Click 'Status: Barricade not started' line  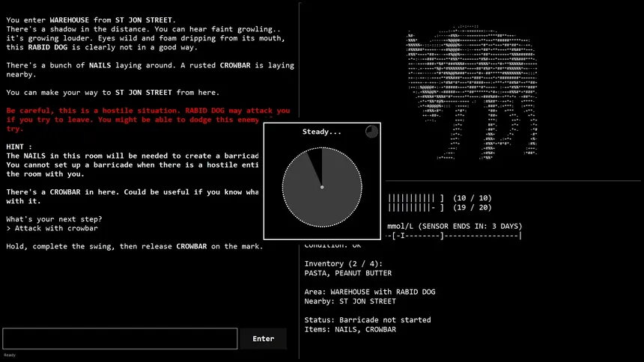pos(368,319)
